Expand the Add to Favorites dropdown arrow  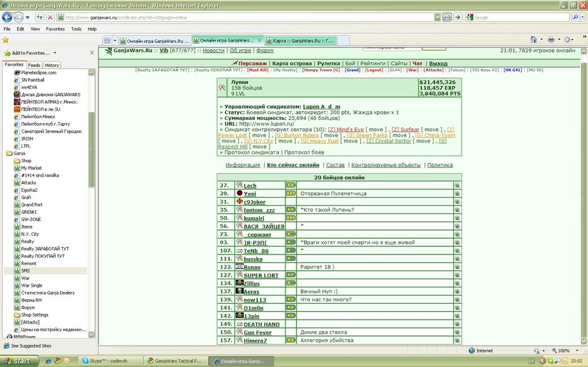(55, 53)
